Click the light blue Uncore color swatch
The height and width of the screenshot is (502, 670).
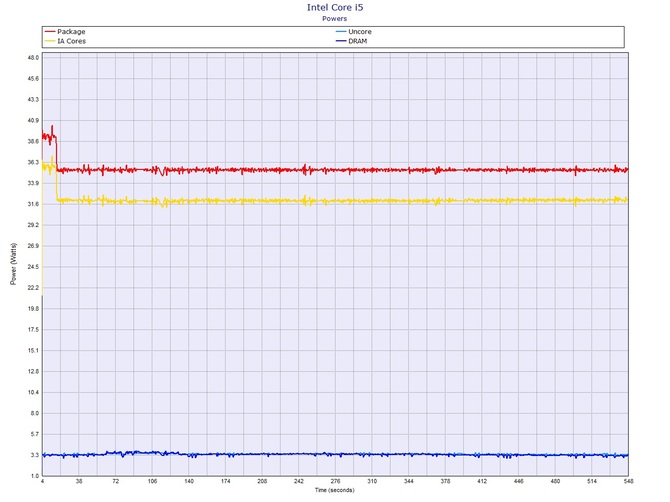click(341, 32)
